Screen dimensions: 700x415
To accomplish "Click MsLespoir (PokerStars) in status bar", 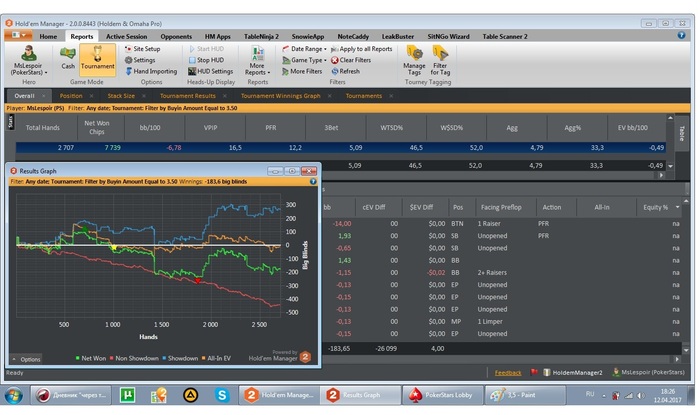I will pyautogui.click(x=648, y=372).
